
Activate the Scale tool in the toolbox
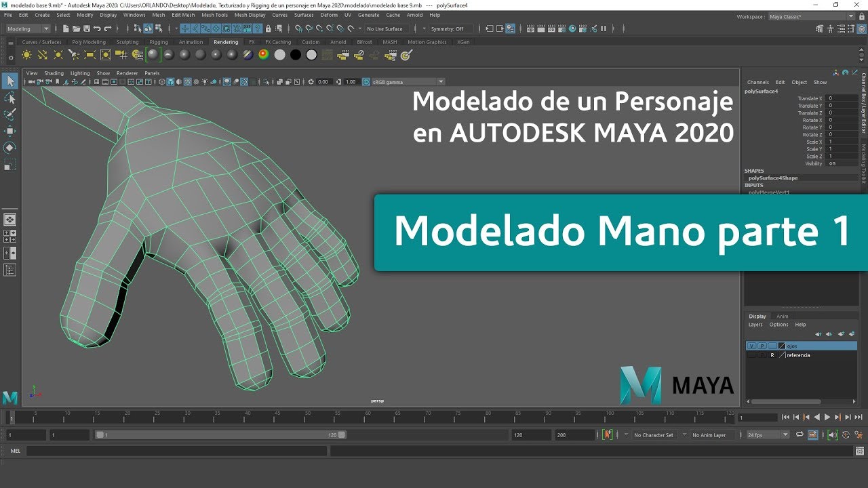tap(10, 164)
